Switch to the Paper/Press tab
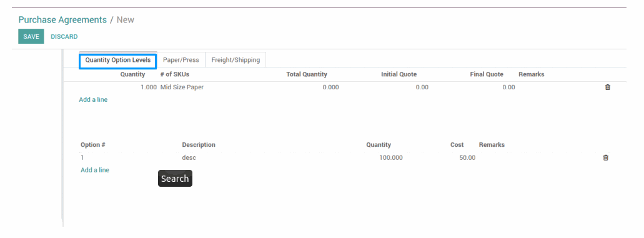644x238 pixels. [181, 60]
